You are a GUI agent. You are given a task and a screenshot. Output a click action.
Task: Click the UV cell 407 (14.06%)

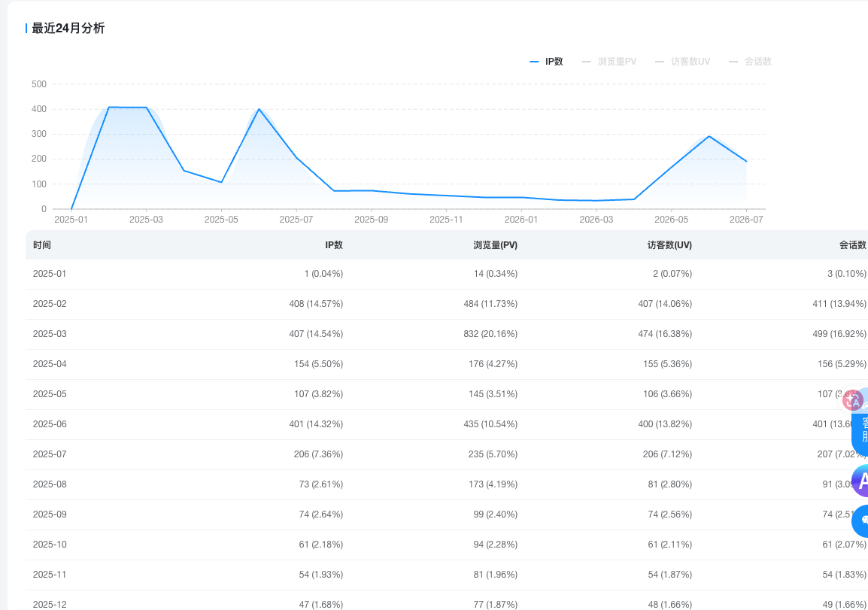pyautogui.click(x=665, y=304)
